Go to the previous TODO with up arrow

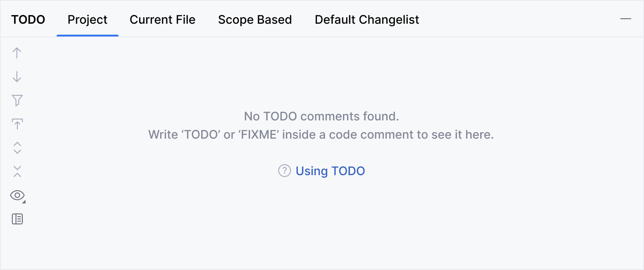pyautogui.click(x=17, y=53)
